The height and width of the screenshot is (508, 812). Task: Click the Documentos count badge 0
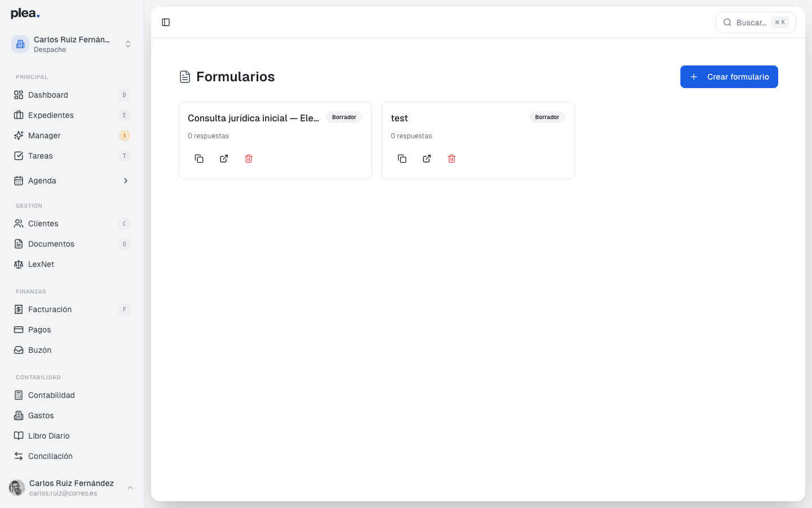pos(125,244)
